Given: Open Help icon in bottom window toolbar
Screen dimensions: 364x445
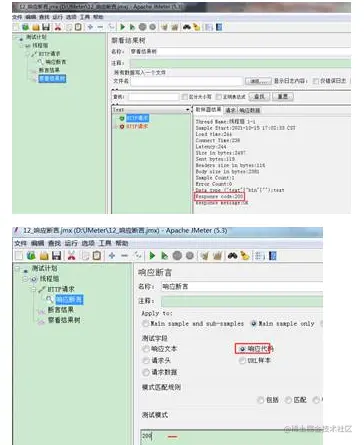Looking at the screenshot, I should click(x=273, y=256).
